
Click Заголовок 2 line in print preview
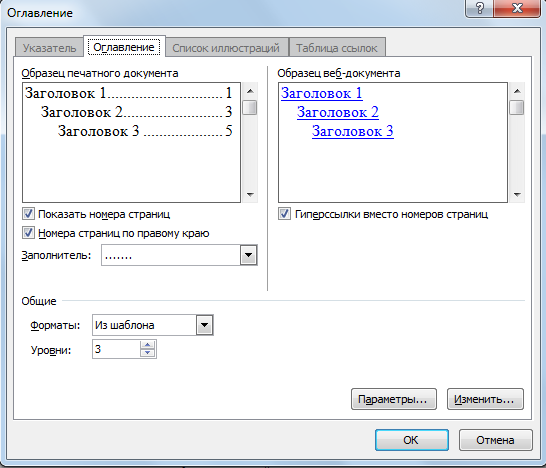click(136, 112)
